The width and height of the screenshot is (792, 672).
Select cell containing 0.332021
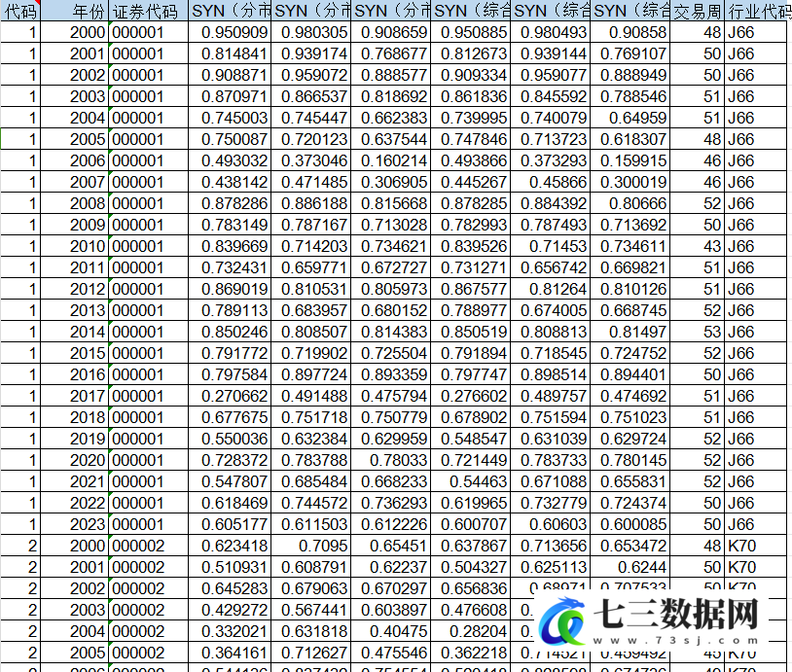[230, 631]
